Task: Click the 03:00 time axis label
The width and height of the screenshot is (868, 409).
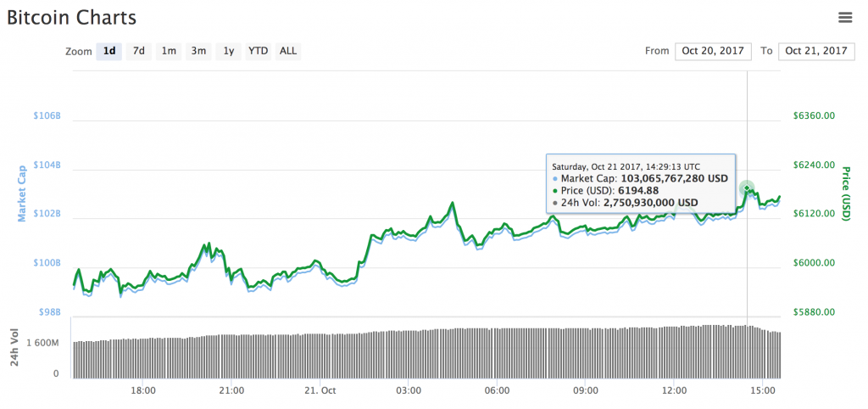Action: (409, 390)
